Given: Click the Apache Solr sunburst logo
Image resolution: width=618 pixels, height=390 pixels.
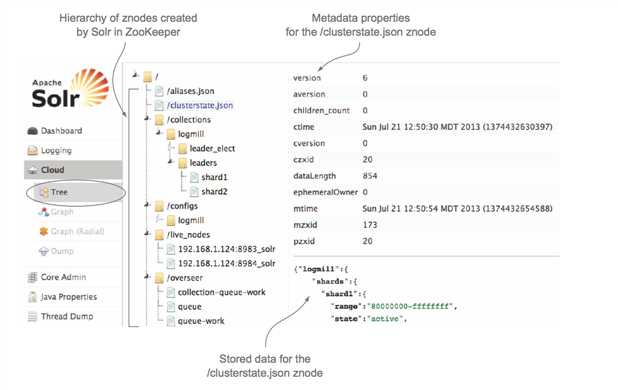Looking at the screenshot, I should pyautogui.click(x=90, y=87).
